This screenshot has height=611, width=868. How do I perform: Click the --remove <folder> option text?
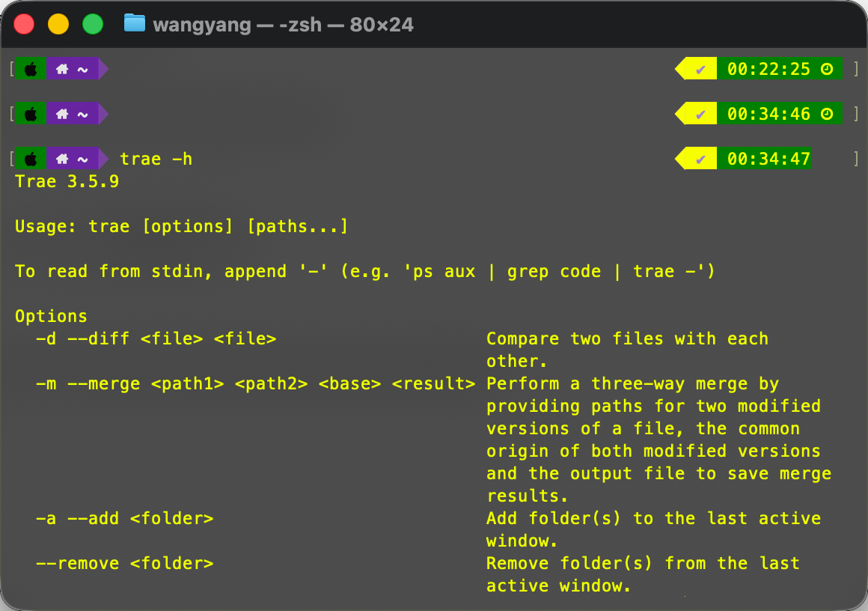124,564
